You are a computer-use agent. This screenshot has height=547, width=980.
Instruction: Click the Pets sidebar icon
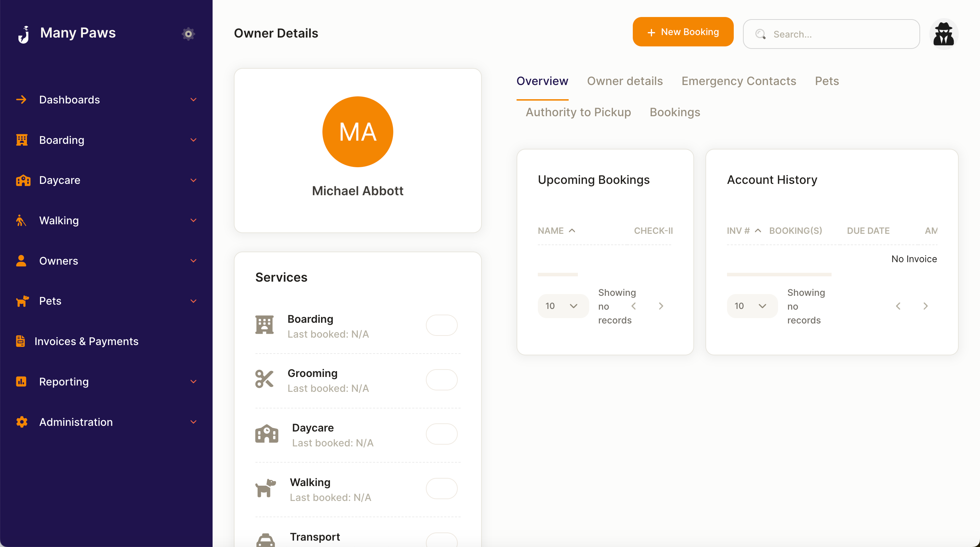(x=22, y=301)
